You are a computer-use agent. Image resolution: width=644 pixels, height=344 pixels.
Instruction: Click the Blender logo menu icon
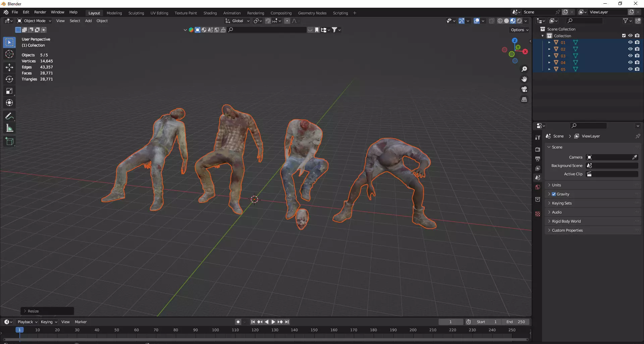[x=6, y=12]
